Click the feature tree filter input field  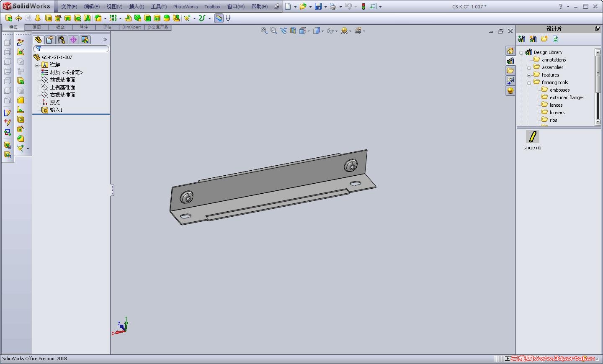click(x=71, y=49)
